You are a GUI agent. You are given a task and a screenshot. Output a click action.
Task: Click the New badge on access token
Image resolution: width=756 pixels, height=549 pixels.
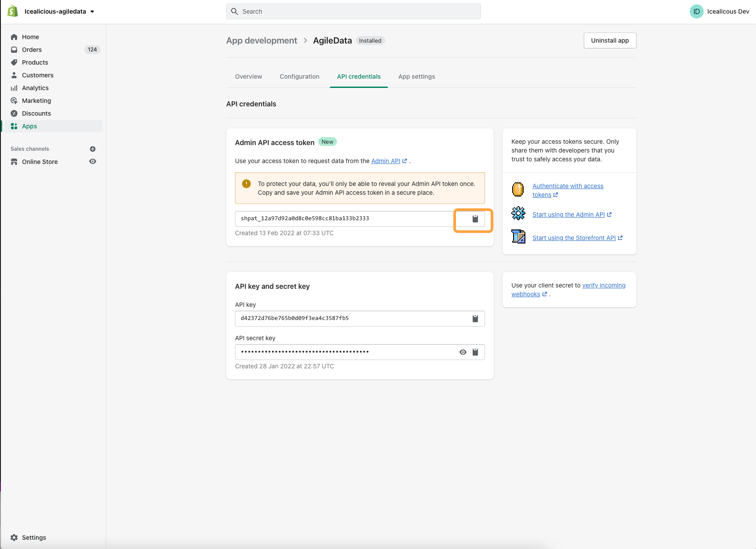327,142
